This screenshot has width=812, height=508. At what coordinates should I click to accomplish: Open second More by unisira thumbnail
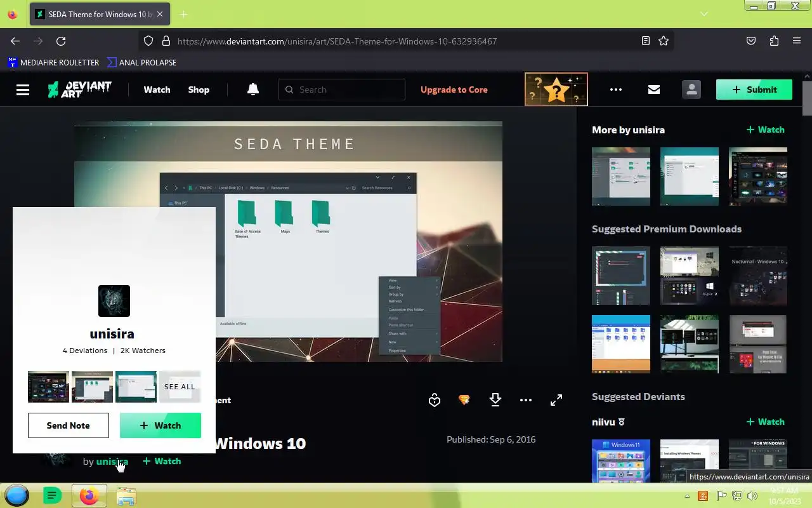click(x=690, y=177)
